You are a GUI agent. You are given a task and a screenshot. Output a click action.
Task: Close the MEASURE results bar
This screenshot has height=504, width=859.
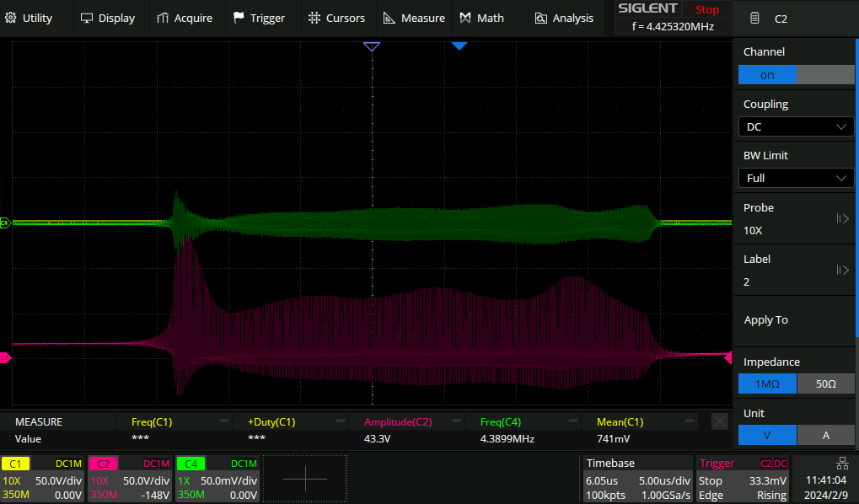(719, 421)
